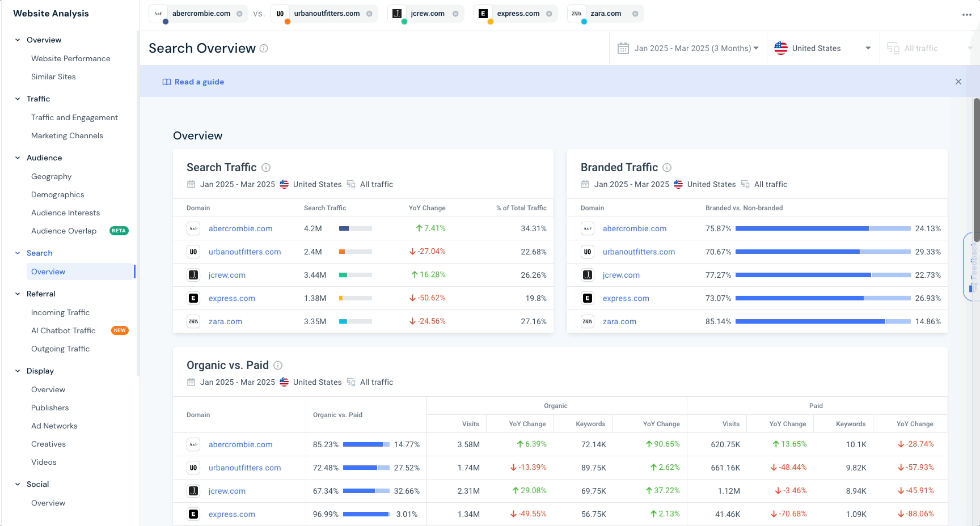The width and height of the screenshot is (980, 526).
Task: Open jcrew.com link in Branded Traffic table
Action: click(x=621, y=275)
